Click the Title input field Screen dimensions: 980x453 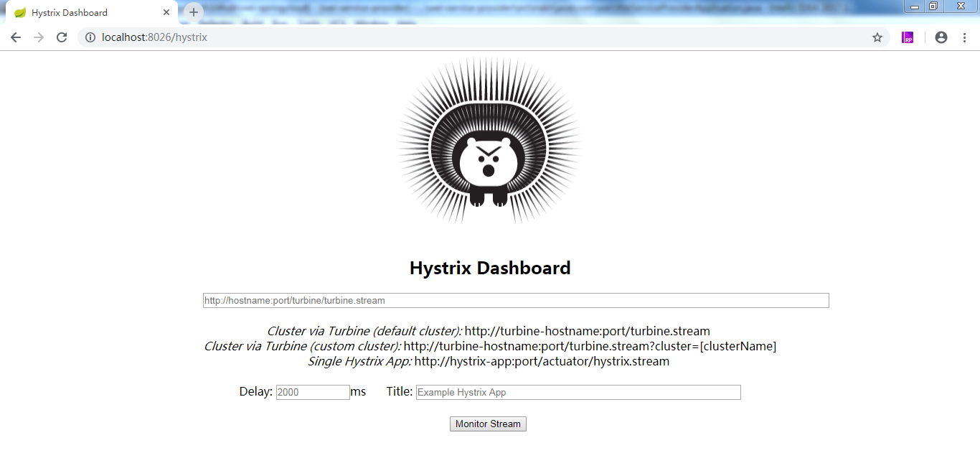(578, 392)
